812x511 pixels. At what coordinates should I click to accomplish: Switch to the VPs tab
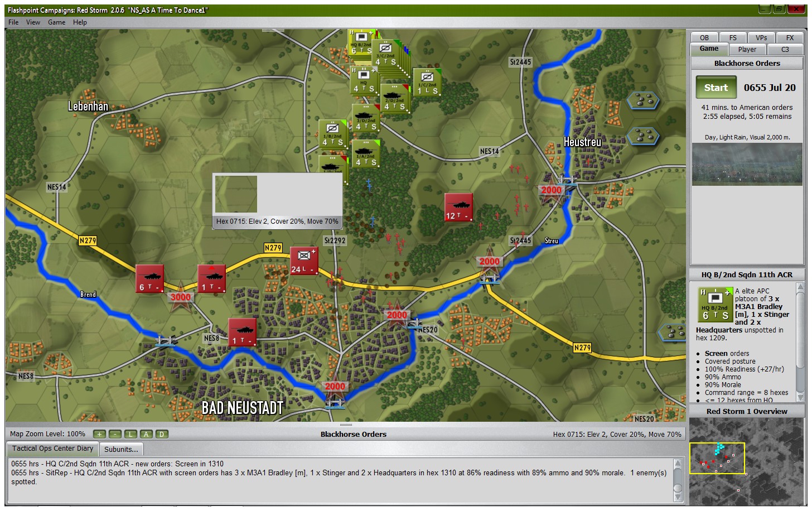(761, 37)
